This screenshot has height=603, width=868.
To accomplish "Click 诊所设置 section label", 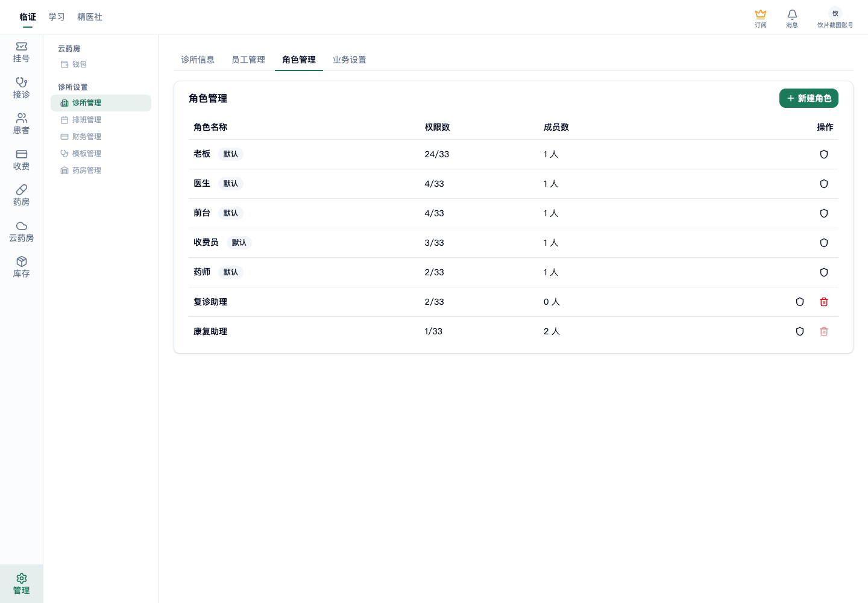I will 73,87.
